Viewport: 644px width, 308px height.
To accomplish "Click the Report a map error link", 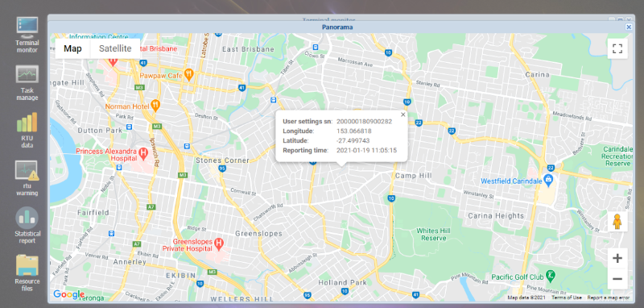I will [x=608, y=298].
